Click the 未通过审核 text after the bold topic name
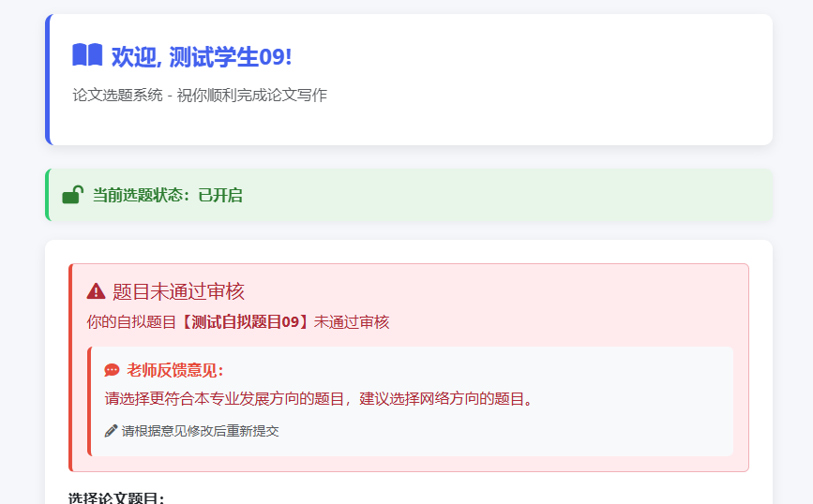 [x=352, y=322]
